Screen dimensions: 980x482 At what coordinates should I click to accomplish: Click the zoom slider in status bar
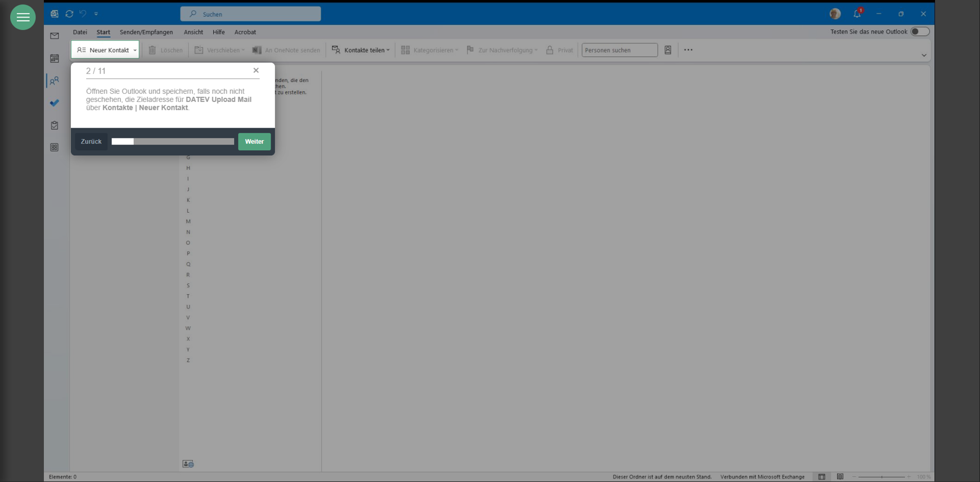click(882, 477)
